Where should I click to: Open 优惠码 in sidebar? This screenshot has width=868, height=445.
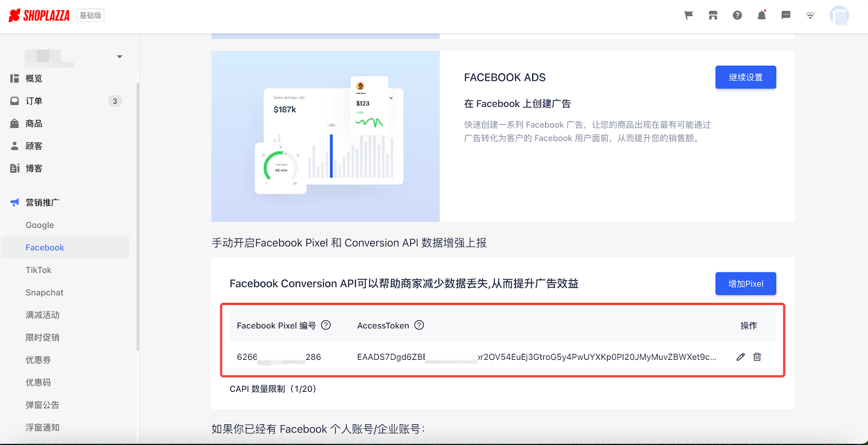[x=38, y=383]
